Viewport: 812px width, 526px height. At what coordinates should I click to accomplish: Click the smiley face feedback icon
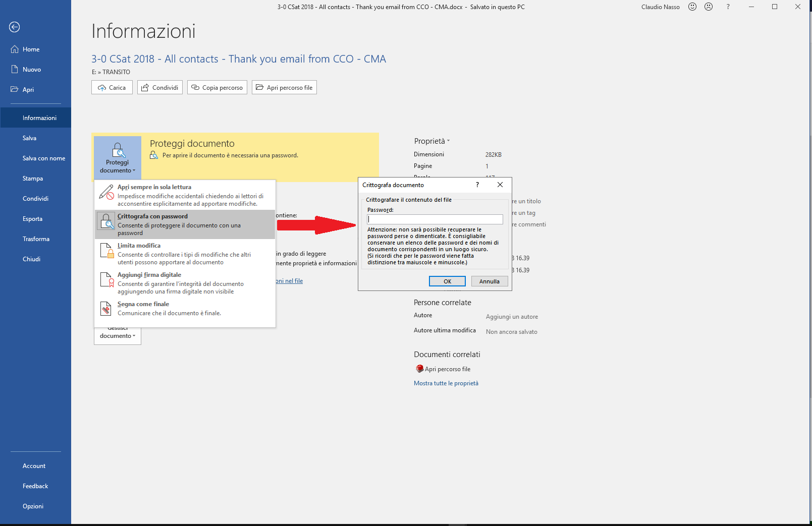click(692, 7)
